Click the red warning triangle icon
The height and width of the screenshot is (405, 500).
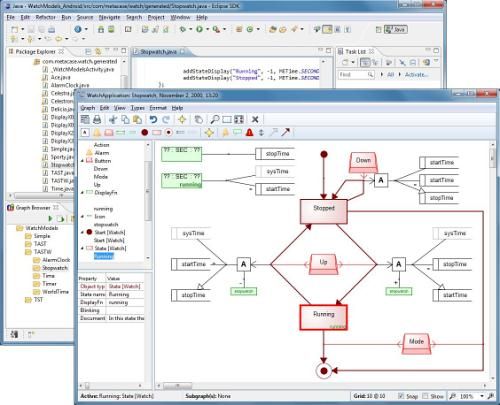tap(249, 133)
